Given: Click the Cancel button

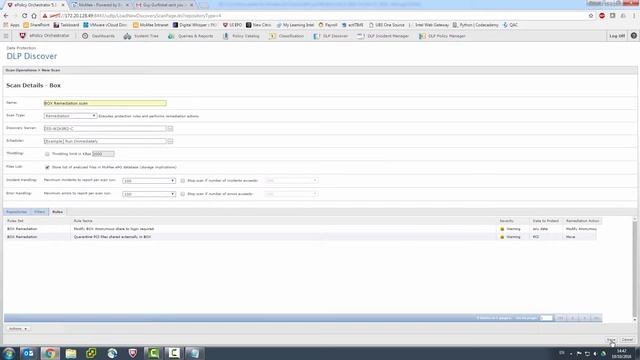Looking at the screenshot, I should coord(627,340).
